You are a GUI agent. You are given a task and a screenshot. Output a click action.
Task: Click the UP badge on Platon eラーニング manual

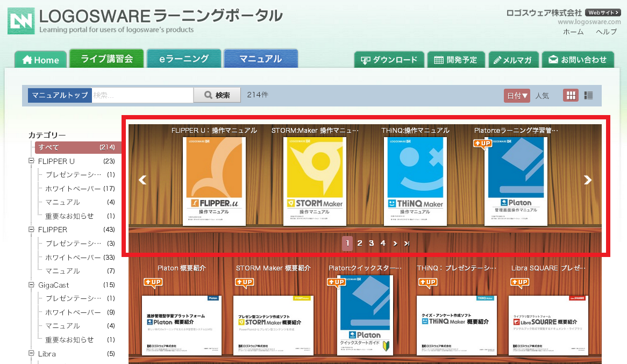point(483,144)
